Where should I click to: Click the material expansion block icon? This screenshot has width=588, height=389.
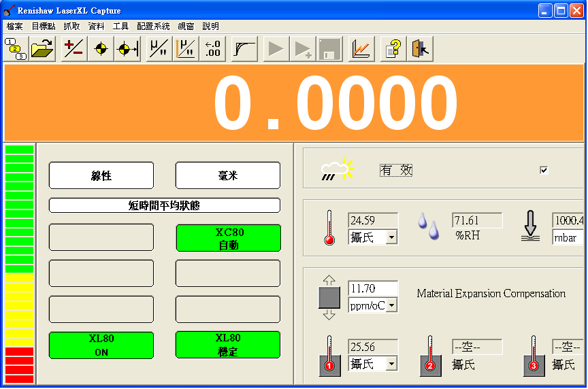pos(329,298)
